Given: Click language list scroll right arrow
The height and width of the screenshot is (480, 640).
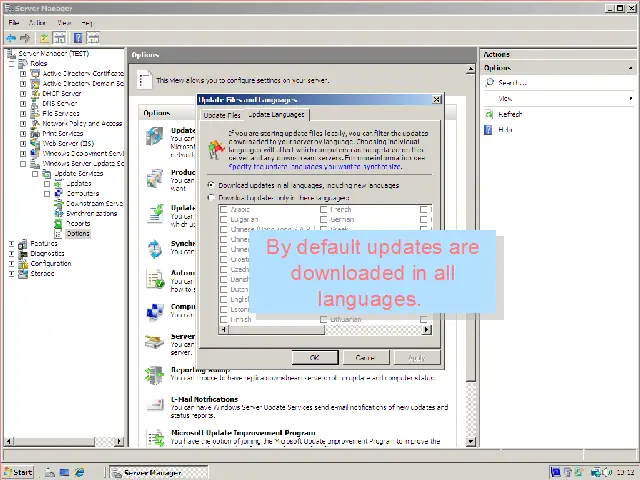Looking at the screenshot, I should 427,329.
